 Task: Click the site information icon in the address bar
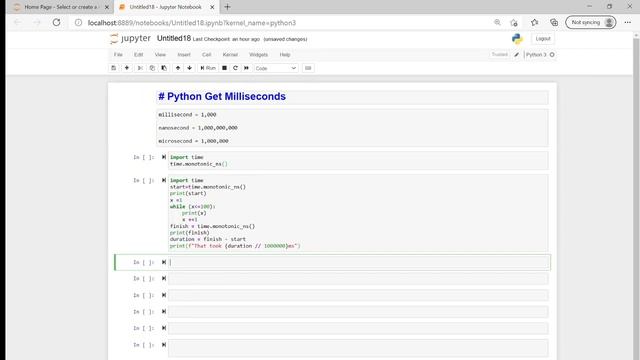pos(78,23)
